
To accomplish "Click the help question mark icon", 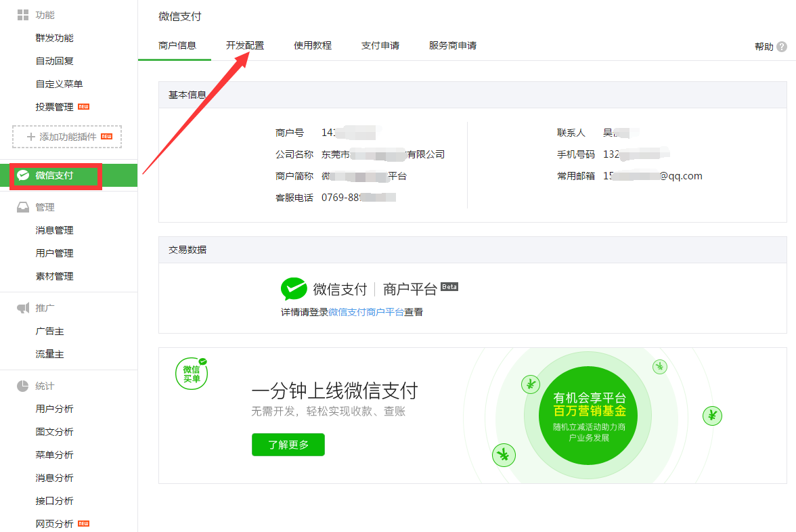I will (x=782, y=47).
